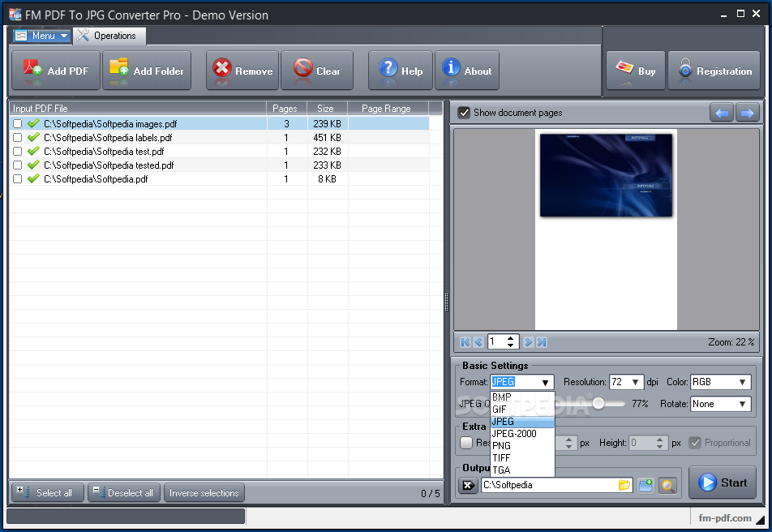
Task: Click the Add PDF toolbar button
Action: pyautogui.click(x=56, y=71)
